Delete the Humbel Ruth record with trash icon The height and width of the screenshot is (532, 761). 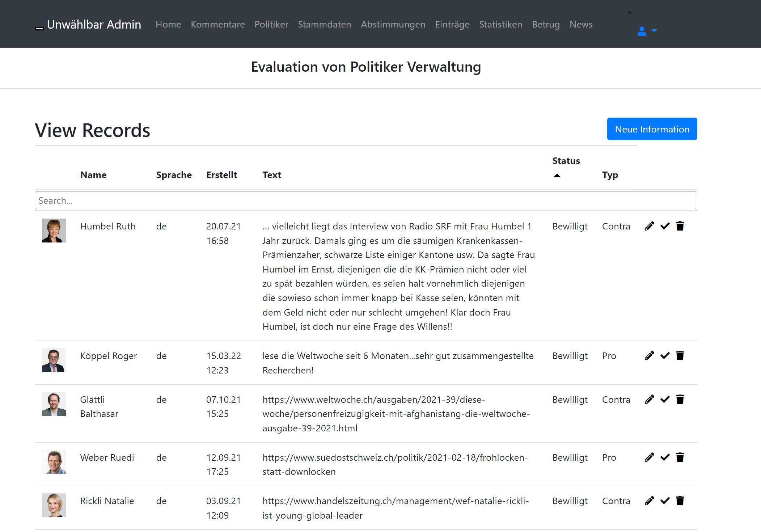click(680, 226)
